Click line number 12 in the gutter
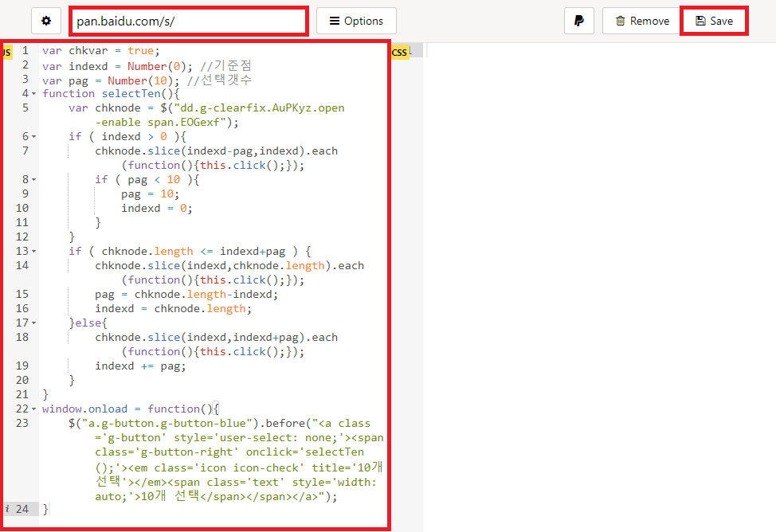This screenshot has width=776, height=532. tap(22, 237)
